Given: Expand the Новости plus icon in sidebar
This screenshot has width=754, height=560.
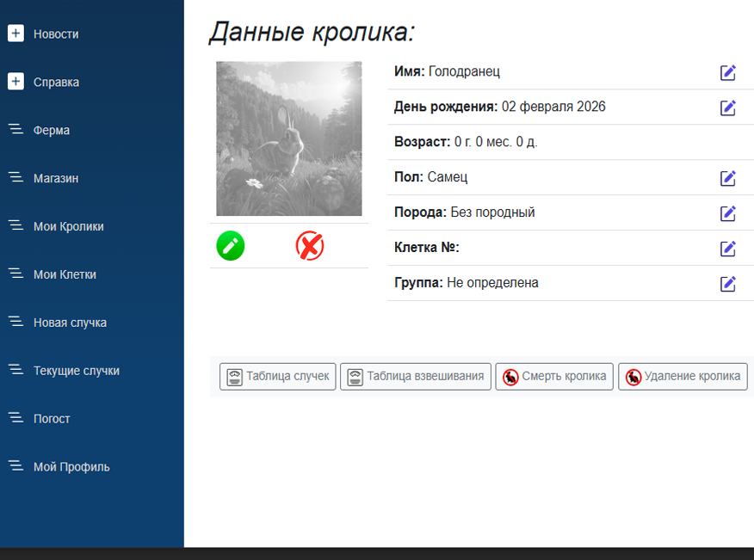Looking at the screenshot, I should (15, 34).
